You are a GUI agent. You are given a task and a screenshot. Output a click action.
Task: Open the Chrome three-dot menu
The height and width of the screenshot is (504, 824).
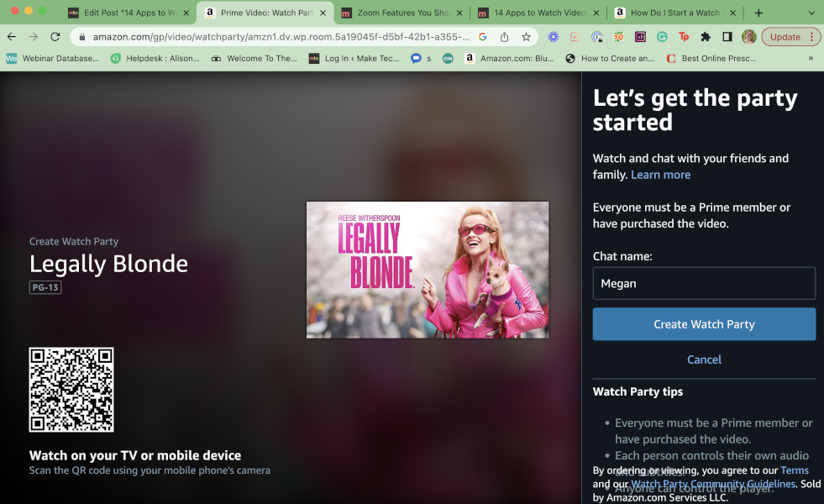[x=812, y=37]
